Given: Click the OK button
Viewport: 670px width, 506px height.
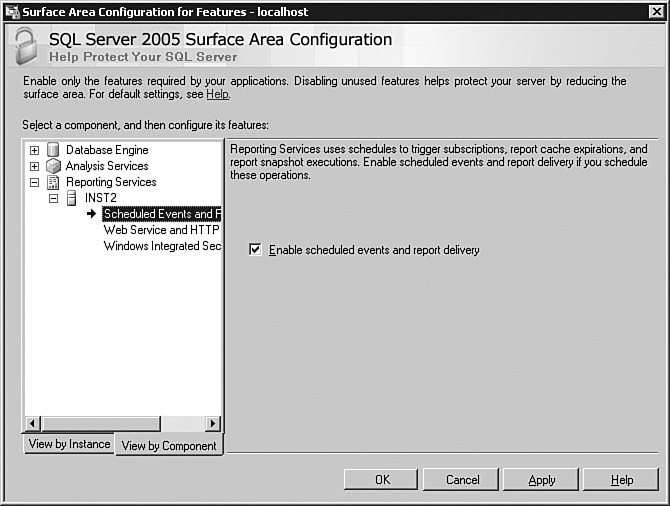Looking at the screenshot, I should (x=381, y=480).
